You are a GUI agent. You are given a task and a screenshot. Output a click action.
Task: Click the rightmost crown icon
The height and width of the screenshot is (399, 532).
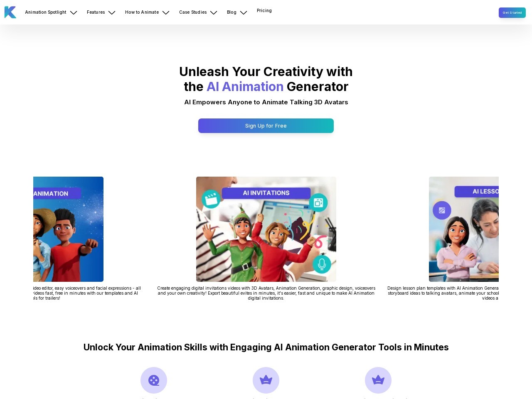tap(378, 380)
